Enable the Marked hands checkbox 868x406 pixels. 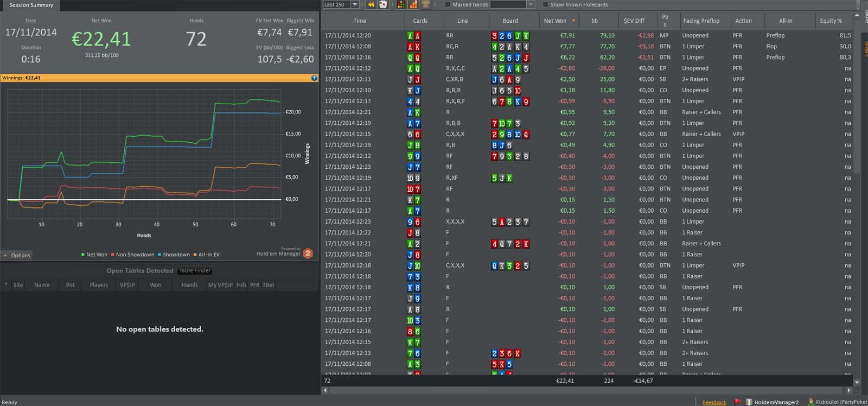448,4
